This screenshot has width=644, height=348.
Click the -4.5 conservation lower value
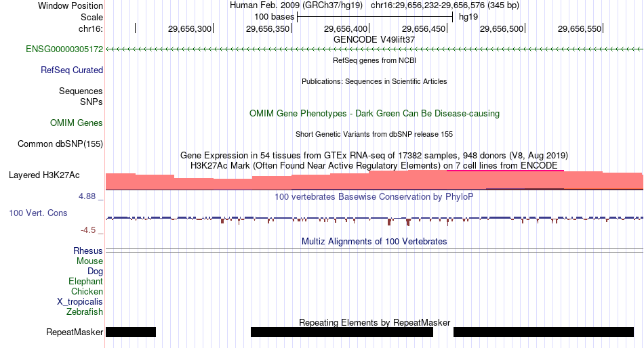pos(88,230)
